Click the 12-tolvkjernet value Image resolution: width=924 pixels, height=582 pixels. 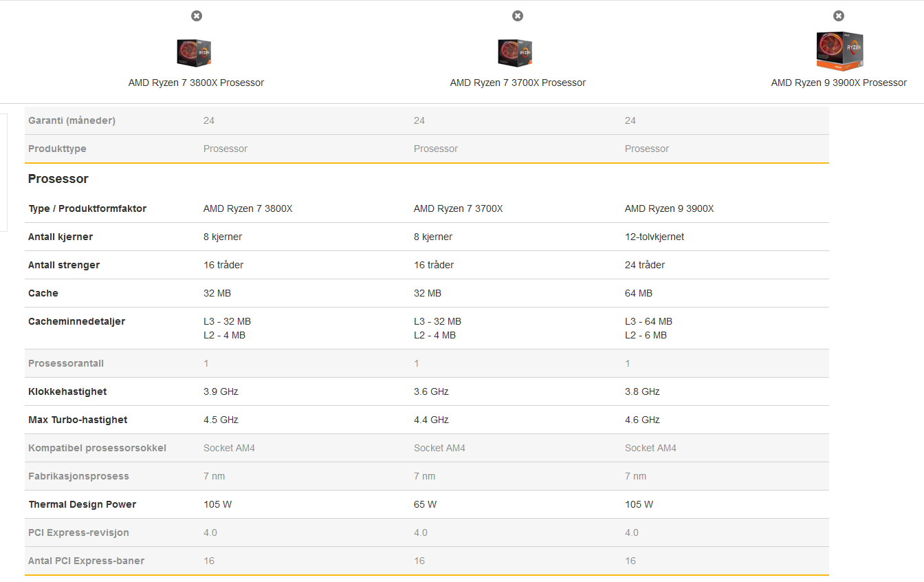(x=654, y=237)
